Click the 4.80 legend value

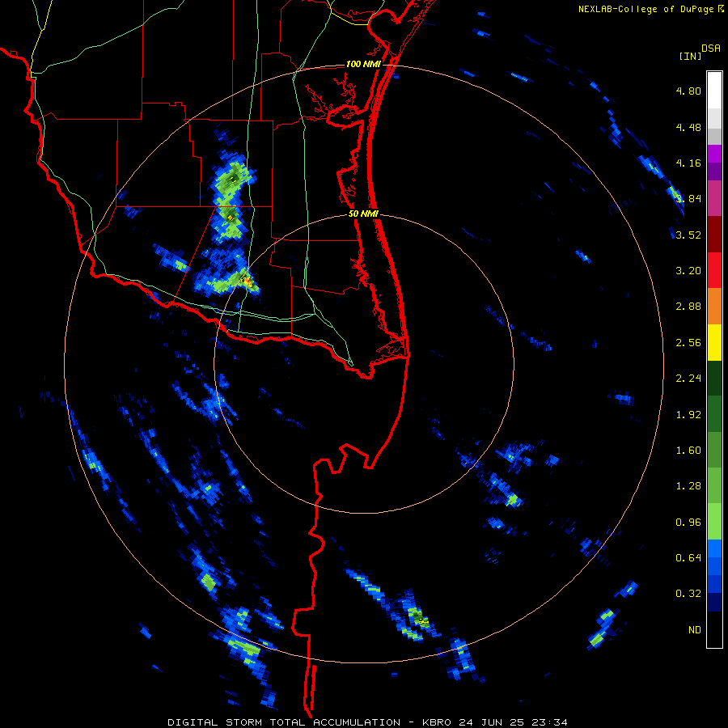coord(688,91)
